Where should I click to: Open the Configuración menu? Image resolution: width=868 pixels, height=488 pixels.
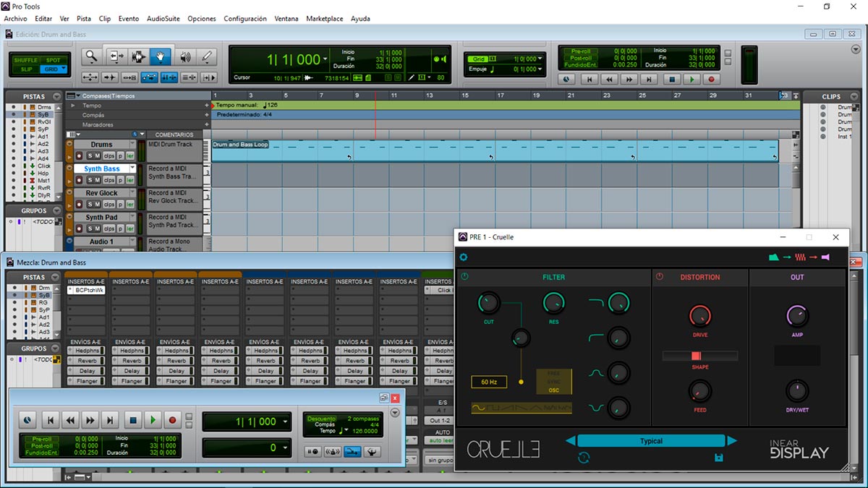click(245, 18)
